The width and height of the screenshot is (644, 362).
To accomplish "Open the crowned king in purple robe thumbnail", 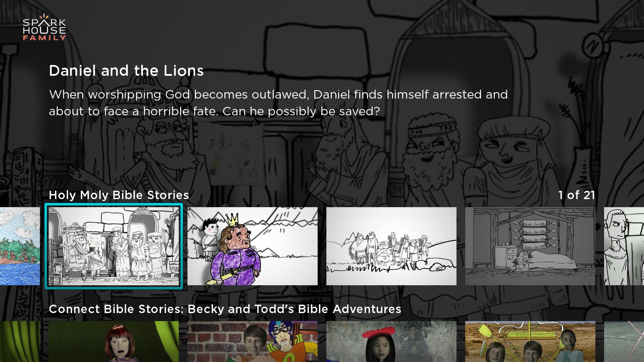I will 253,246.
